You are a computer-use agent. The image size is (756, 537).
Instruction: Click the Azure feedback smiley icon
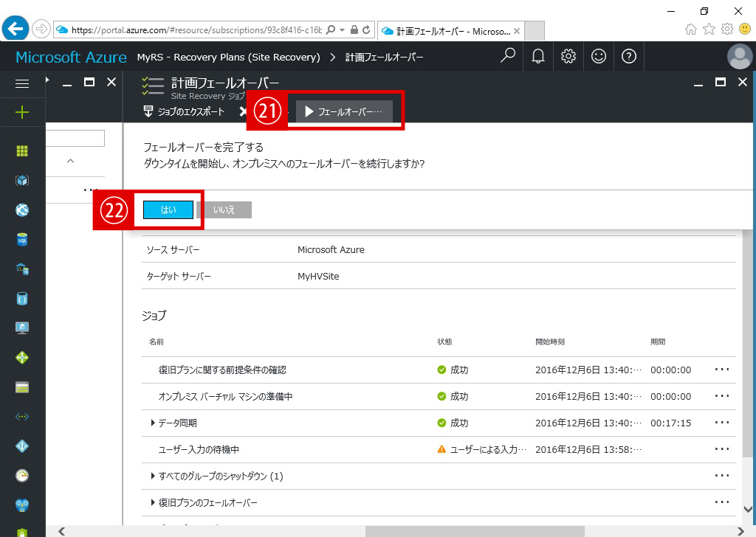click(x=598, y=56)
